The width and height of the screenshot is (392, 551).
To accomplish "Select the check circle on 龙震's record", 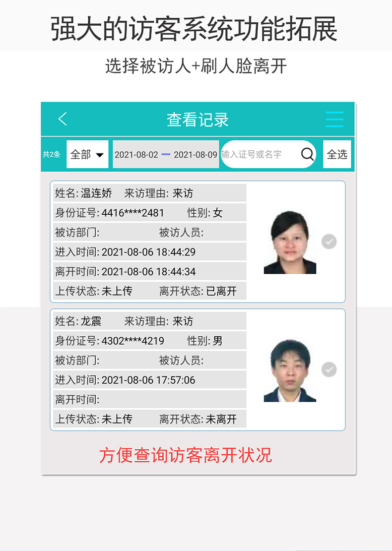I will pos(328,369).
